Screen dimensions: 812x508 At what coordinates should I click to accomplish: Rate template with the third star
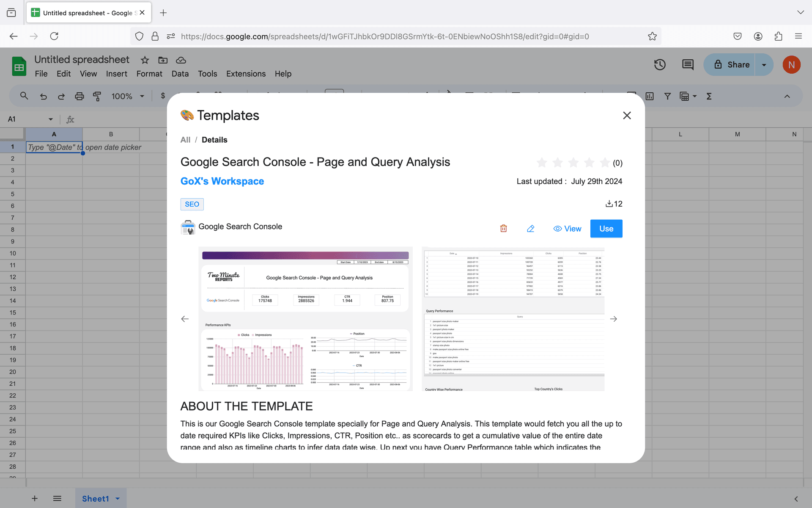(x=573, y=163)
